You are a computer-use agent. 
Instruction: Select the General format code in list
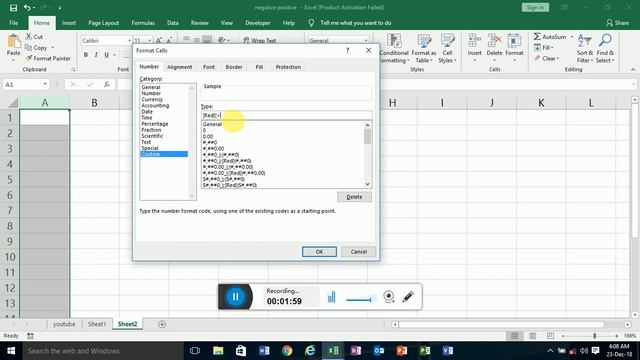(x=212, y=124)
